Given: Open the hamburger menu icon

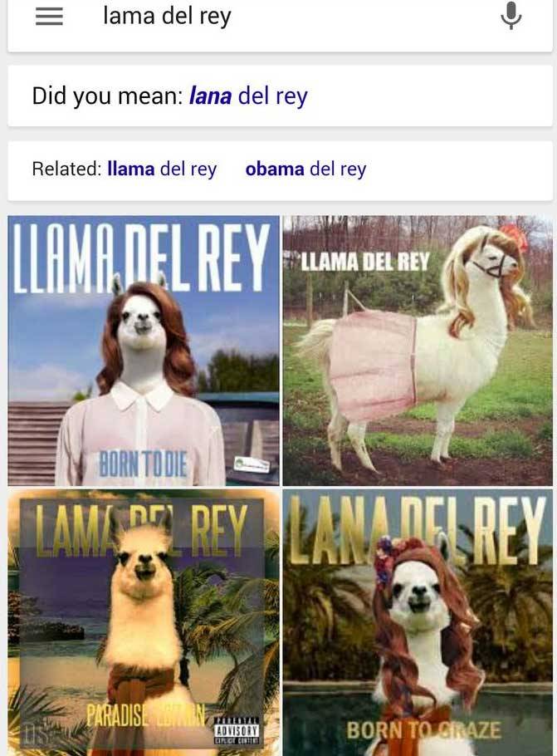Looking at the screenshot, I should tap(49, 17).
